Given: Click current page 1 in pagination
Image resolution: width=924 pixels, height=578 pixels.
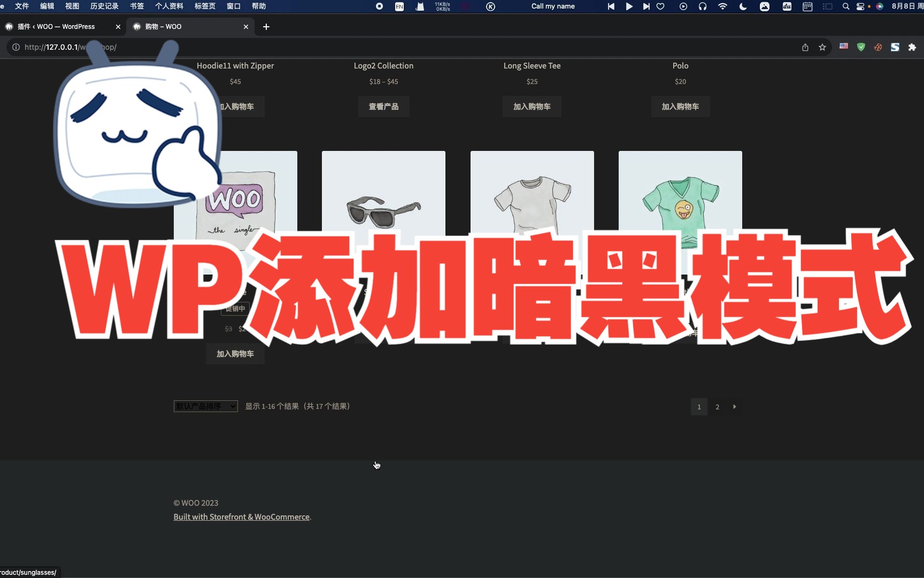Looking at the screenshot, I should (699, 407).
